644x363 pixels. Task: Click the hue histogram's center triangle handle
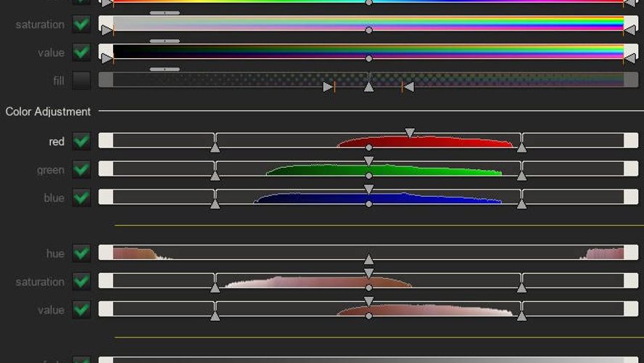368,259
